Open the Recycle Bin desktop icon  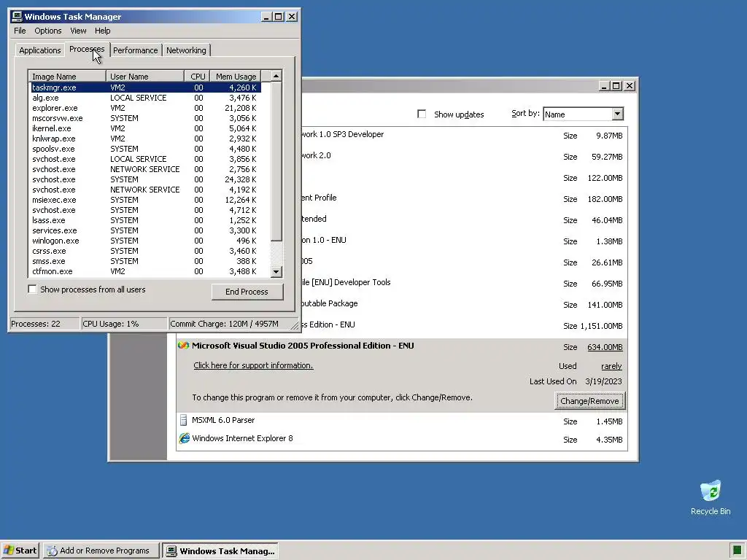point(711,497)
